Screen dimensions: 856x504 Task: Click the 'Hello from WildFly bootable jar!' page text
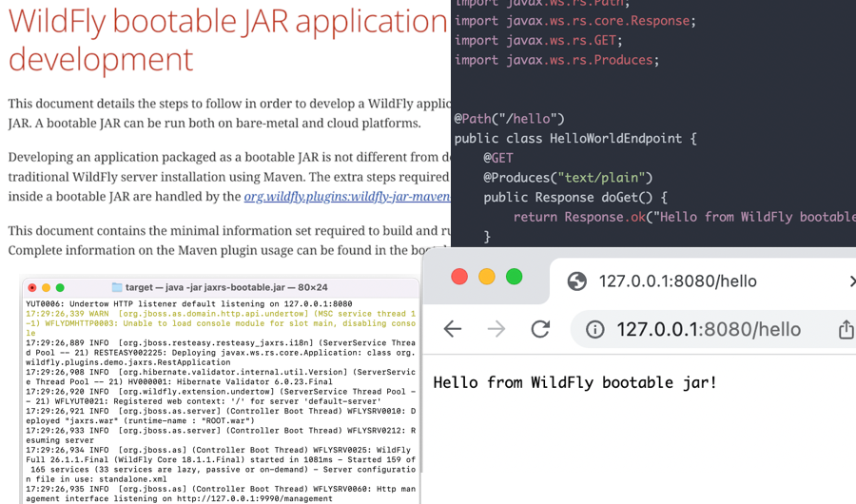(x=574, y=383)
